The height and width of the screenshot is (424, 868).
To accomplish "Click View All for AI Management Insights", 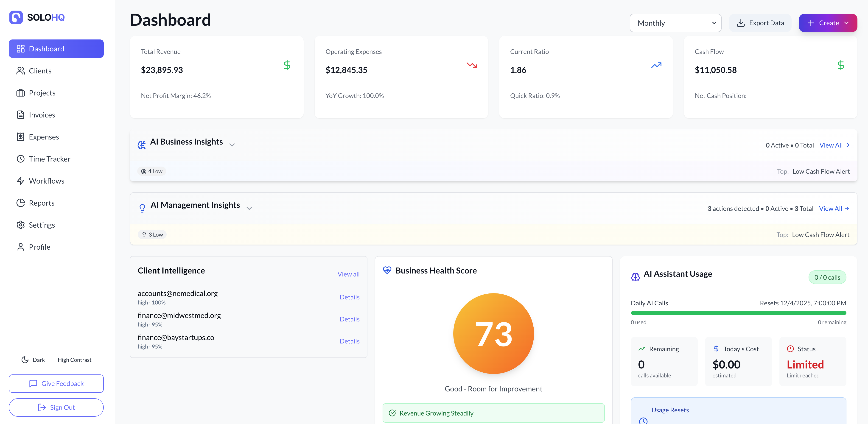I will point(834,209).
